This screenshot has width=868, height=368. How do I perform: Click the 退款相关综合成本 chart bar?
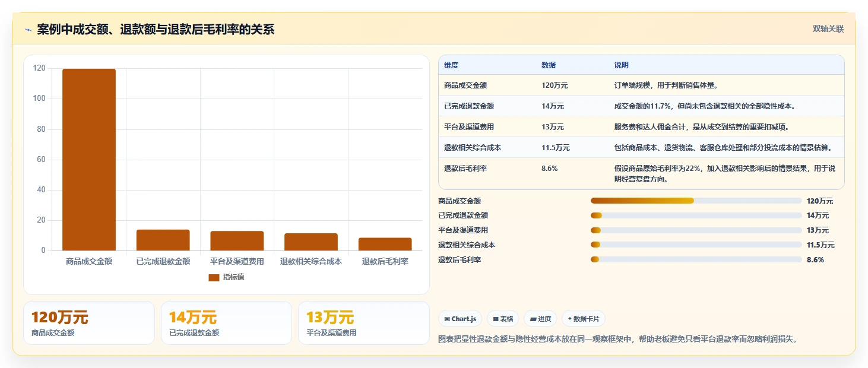pyautogui.click(x=311, y=242)
